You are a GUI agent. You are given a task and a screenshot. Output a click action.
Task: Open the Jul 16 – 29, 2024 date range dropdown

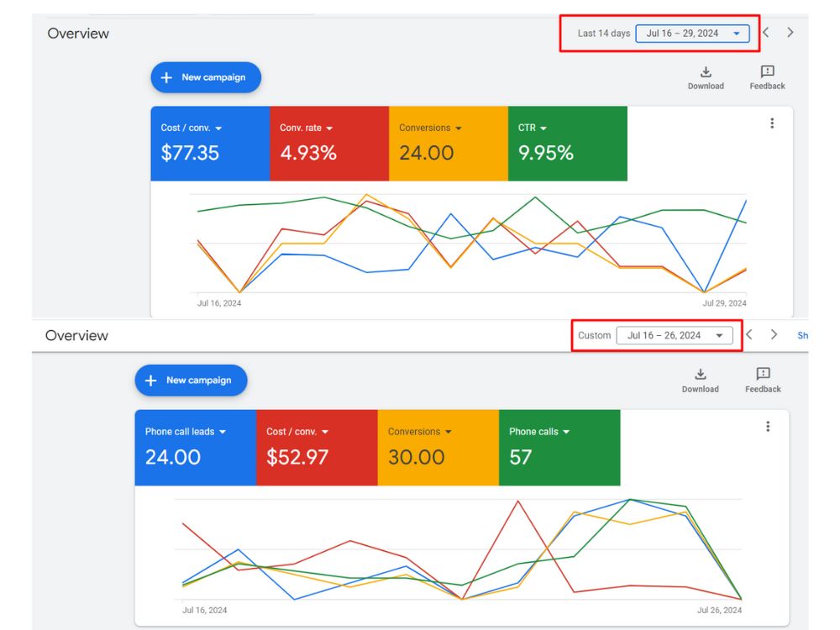pyautogui.click(x=692, y=34)
